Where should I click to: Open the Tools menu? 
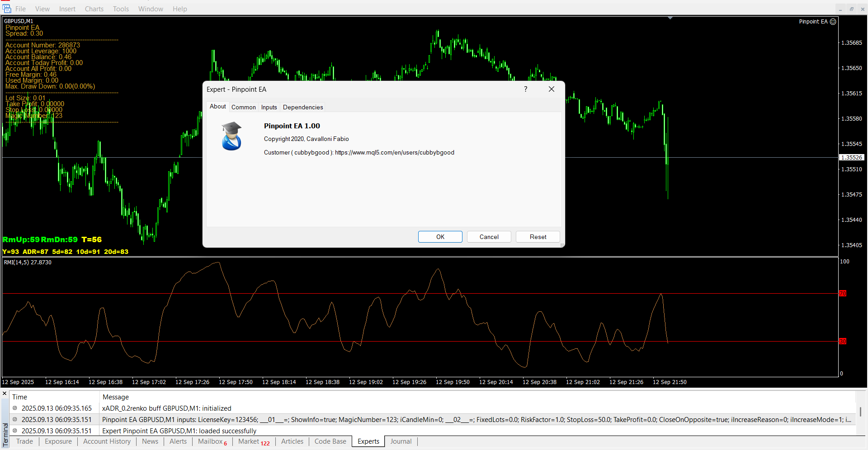point(121,9)
